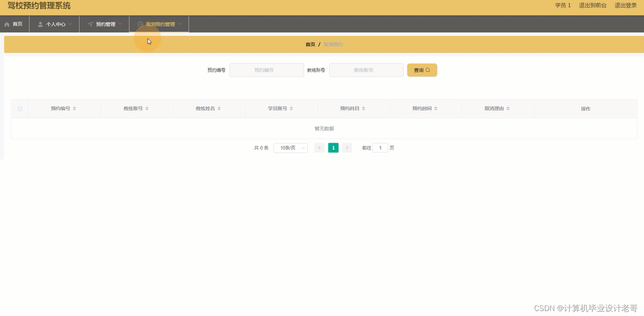Click the paper-plane icon on 预约管理
The width and height of the screenshot is (644, 316).
click(x=90, y=24)
